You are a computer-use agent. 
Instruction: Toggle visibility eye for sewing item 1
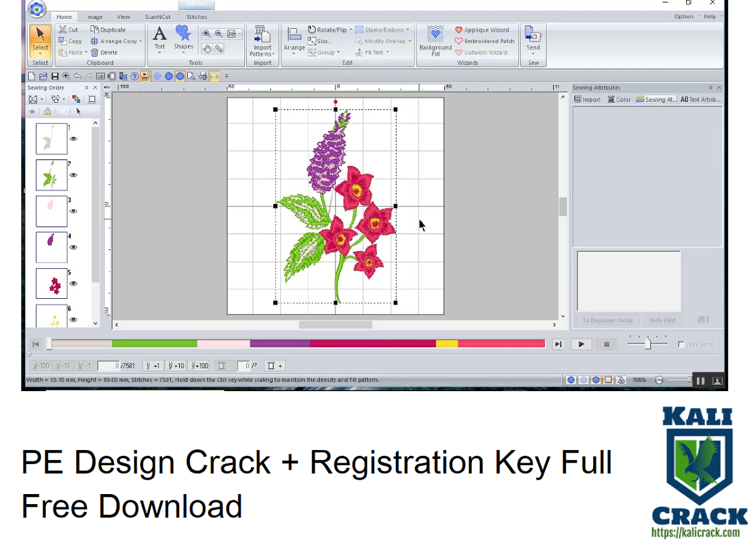click(x=74, y=139)
